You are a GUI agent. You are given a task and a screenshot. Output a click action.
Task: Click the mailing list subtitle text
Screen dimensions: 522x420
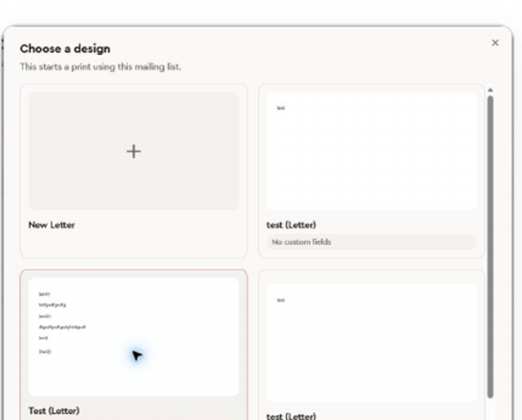(100, 67)
